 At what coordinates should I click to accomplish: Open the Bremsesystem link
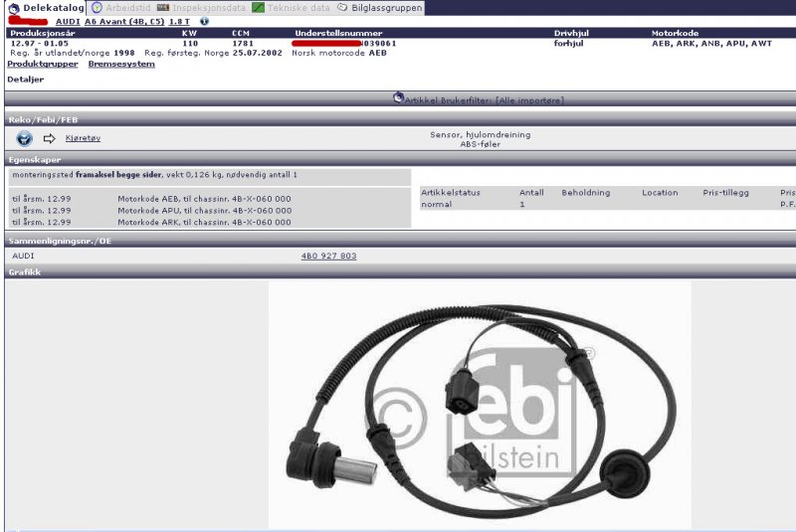point(121,64)
